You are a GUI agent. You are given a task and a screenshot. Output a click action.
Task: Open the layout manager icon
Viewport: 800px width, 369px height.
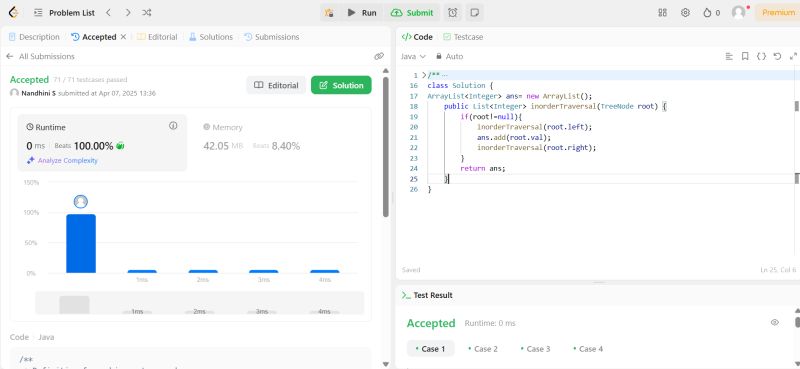662,13
